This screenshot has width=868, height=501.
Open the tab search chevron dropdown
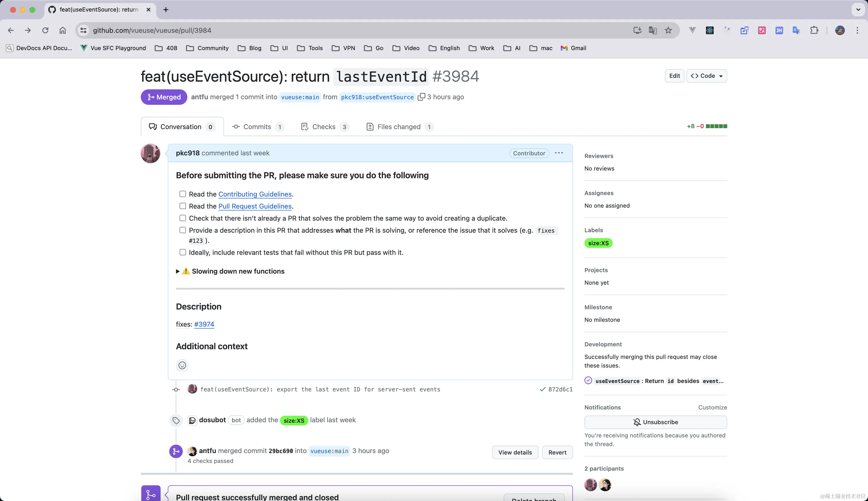pyautogui.click(x=858, y=10)
